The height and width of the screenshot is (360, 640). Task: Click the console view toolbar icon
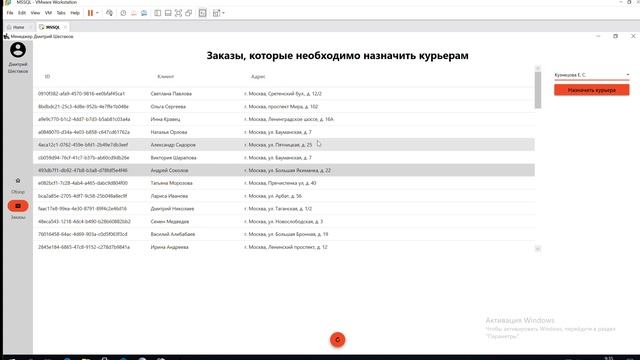click(202, 13)
